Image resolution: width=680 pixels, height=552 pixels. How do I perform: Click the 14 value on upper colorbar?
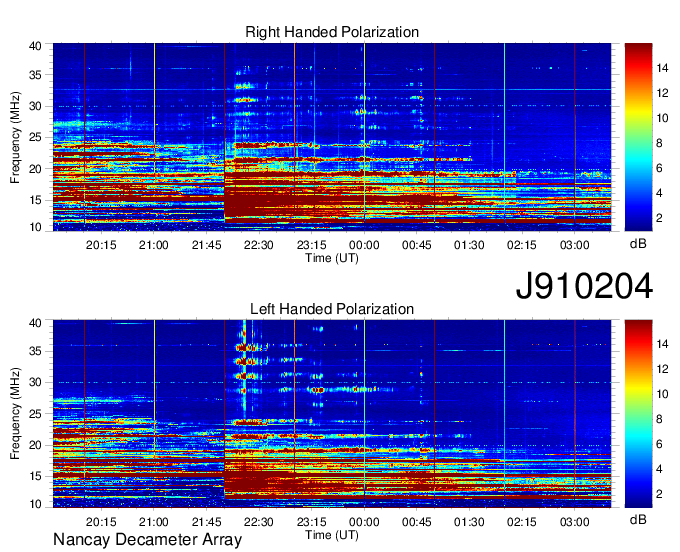[x=662, y=68]
